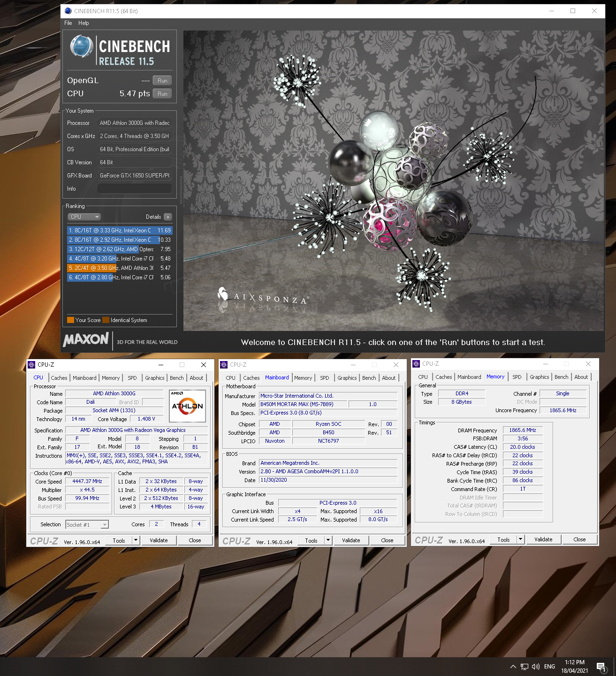
Task: Open the volume speaker tray icon
Action: pyautogui.click(x=536, y=667)
